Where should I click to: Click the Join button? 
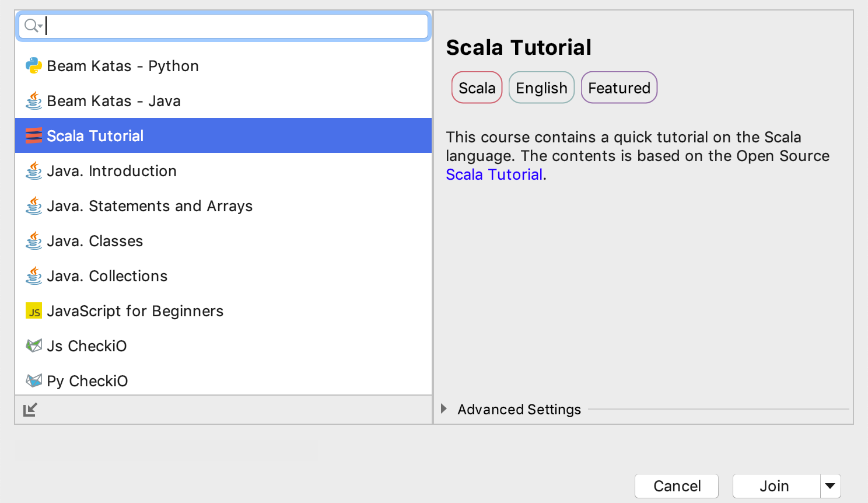pyautogui.click(x=776, y=486)
